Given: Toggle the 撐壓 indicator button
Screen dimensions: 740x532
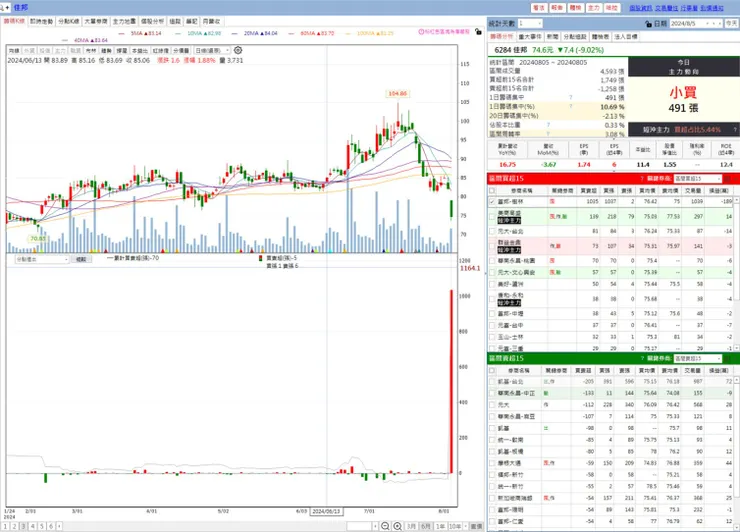Looking at the screenshot, I should point(122,51).
